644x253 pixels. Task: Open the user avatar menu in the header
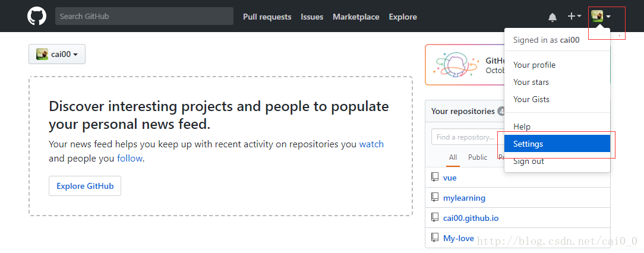click(x=601, y=17)
